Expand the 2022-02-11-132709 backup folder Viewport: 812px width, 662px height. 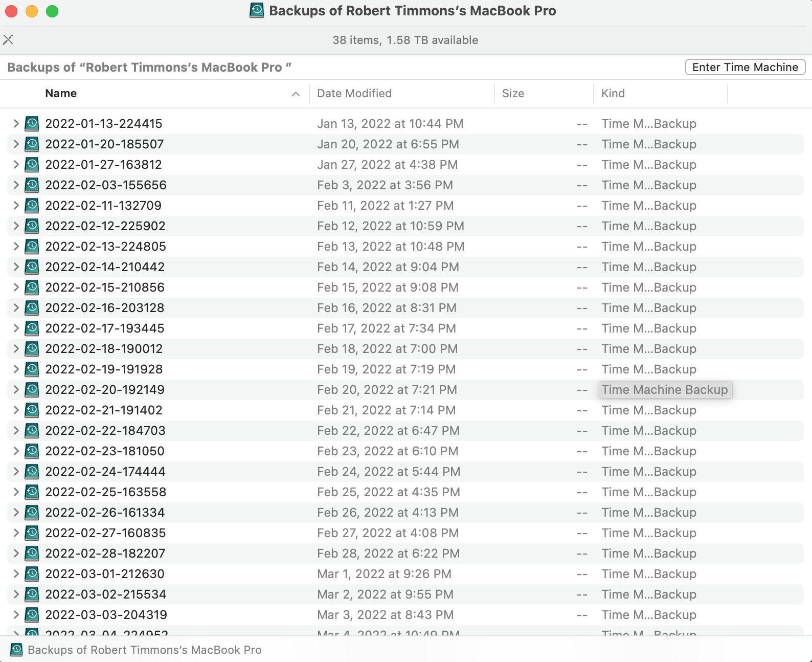point(16,206)
